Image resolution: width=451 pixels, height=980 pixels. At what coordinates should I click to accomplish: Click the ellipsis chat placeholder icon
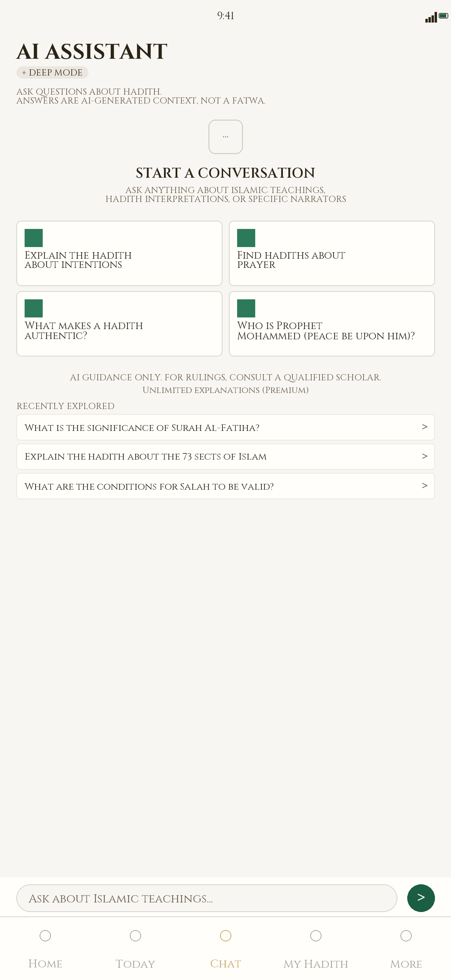225,137
